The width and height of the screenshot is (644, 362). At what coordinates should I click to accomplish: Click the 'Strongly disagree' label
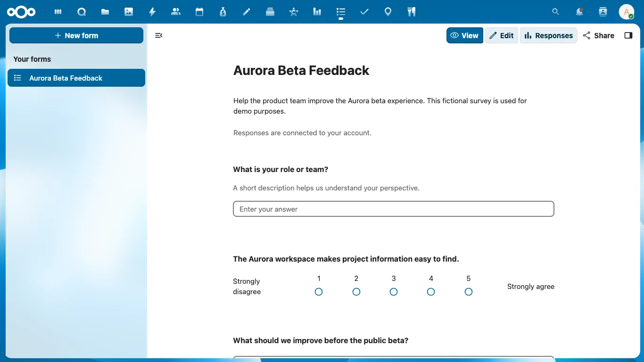pyautogui.click(x=247, y=286)
